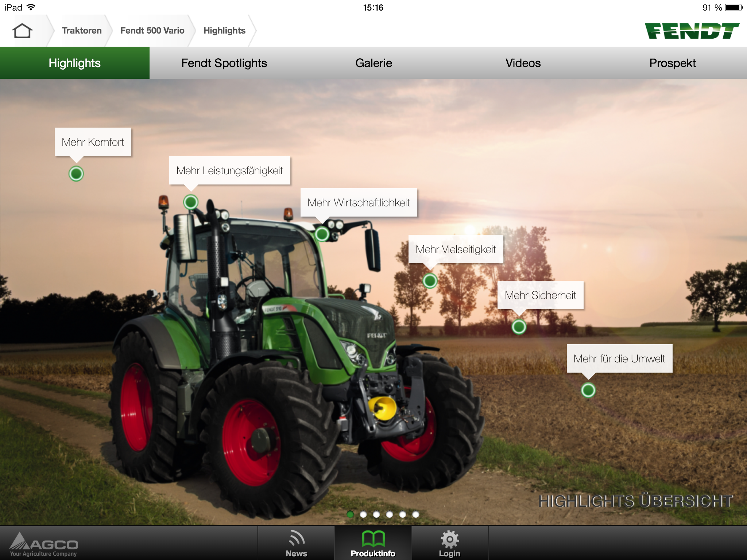Open the Galerie tab
747x560 pixels.
tap(373, 63)
